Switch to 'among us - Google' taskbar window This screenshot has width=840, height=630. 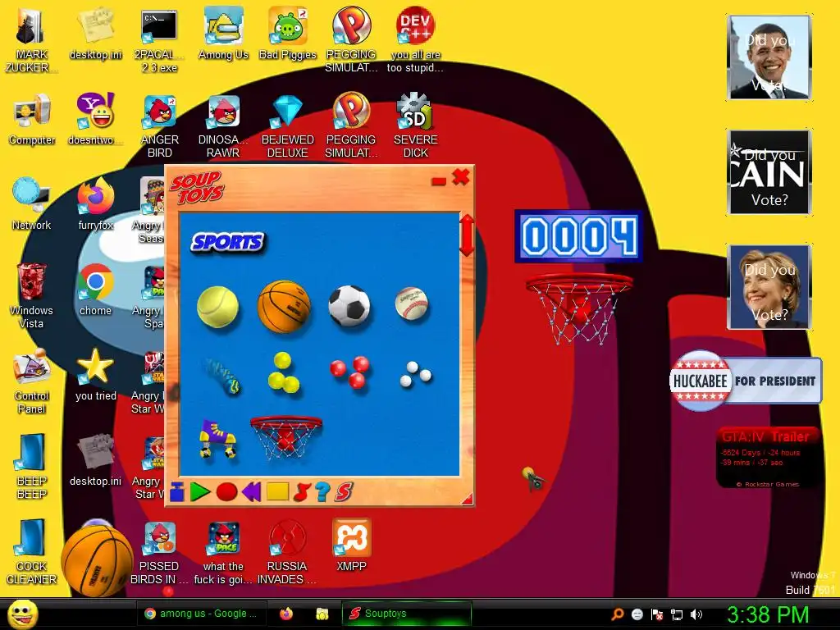tap(202, 614)
